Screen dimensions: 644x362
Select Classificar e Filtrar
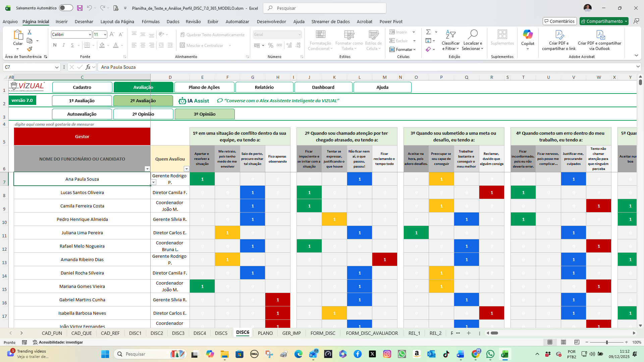click(x=450, y=40)
